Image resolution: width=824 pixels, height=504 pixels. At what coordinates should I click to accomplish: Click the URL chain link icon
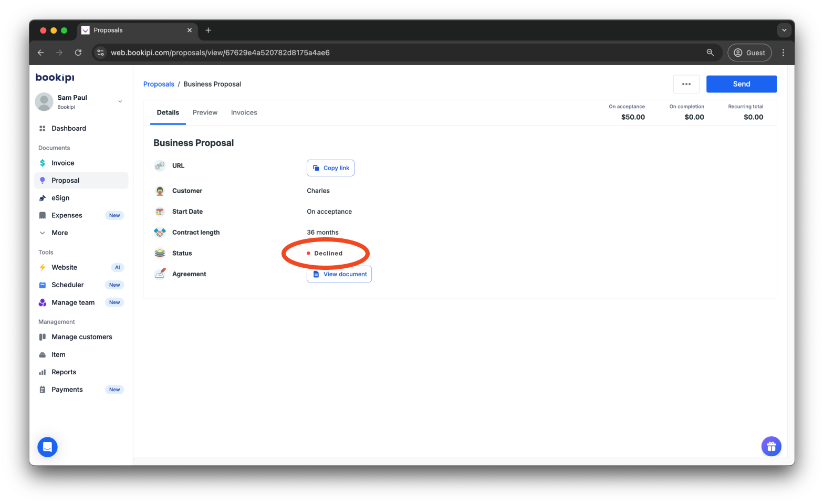[160, 166]
